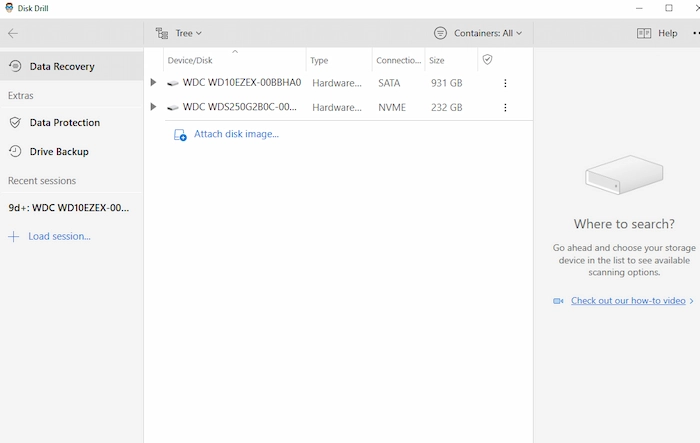The width and height of the screenshot is (700, 443).
Task: Click the SATA connection cell
Action: (x=389, y=83)
